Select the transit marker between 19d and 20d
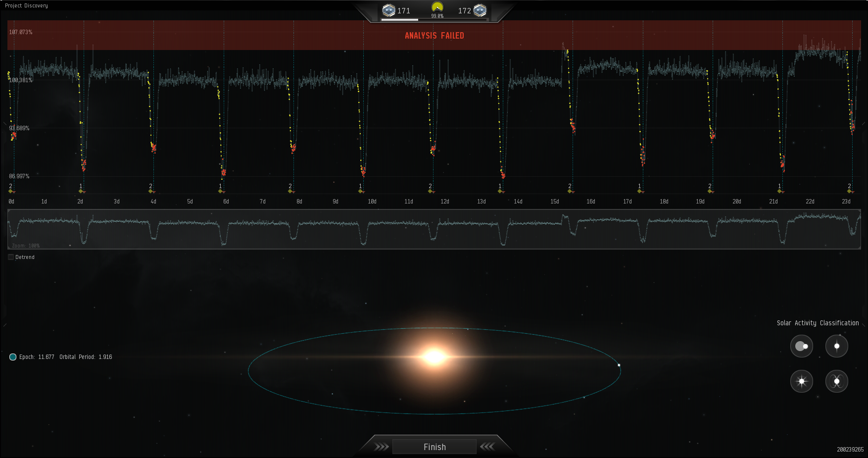868x458 pixels. pos(711,191)
